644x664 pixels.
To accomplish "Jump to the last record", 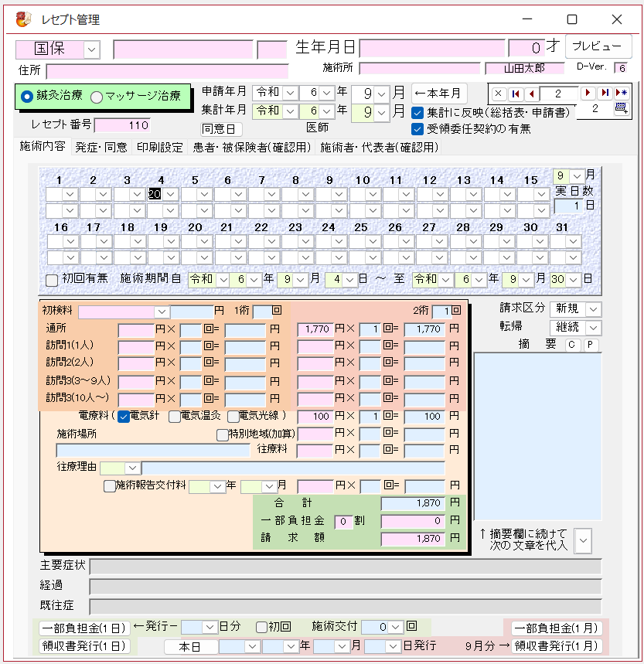I will (605, 94).
